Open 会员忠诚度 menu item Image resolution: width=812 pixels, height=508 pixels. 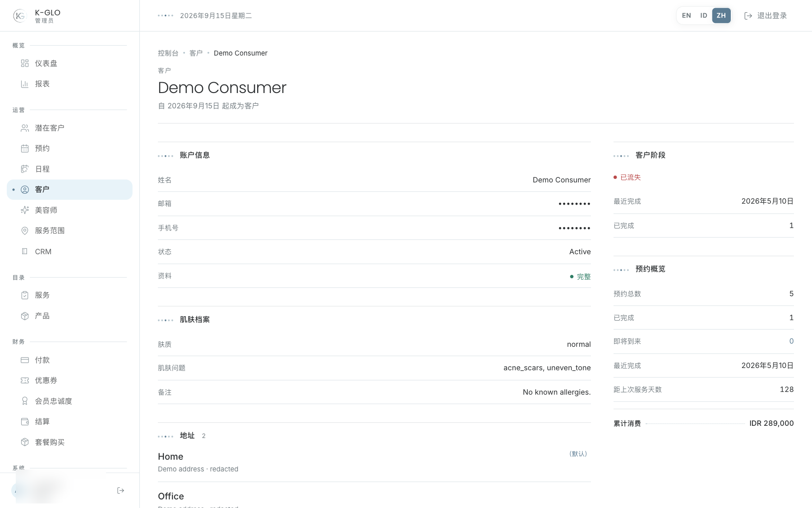click(69, 401)
